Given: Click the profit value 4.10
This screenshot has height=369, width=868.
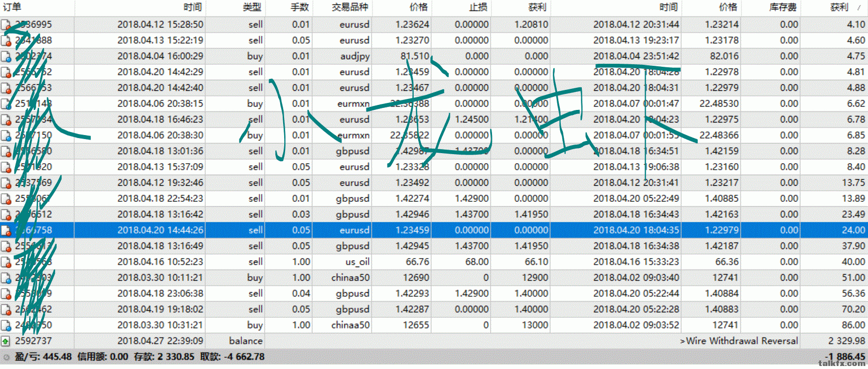Looking at the screenshot, I should click(856, 25).
